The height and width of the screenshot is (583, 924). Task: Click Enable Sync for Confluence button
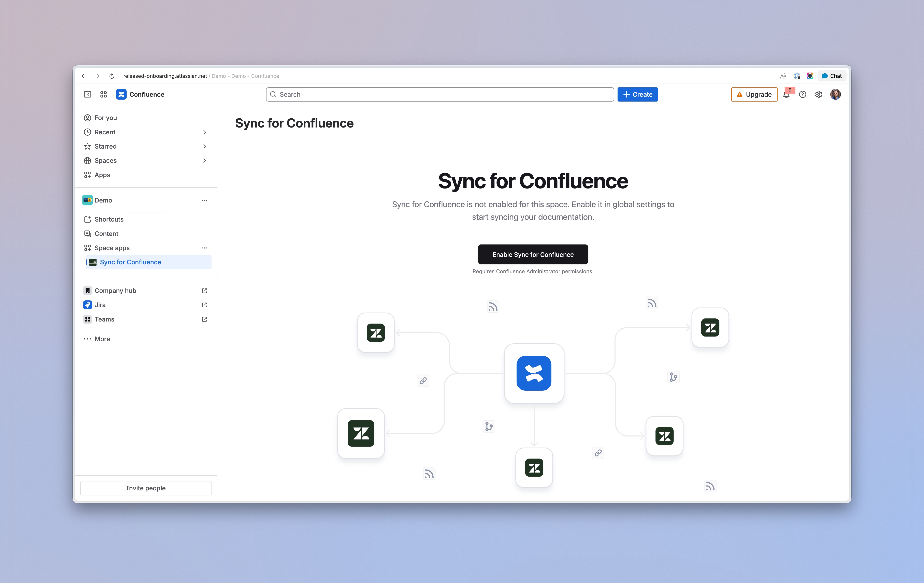533,254
